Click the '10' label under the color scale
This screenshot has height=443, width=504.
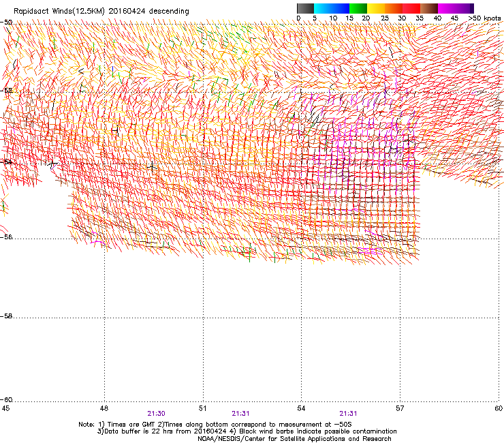click(333, 18)
